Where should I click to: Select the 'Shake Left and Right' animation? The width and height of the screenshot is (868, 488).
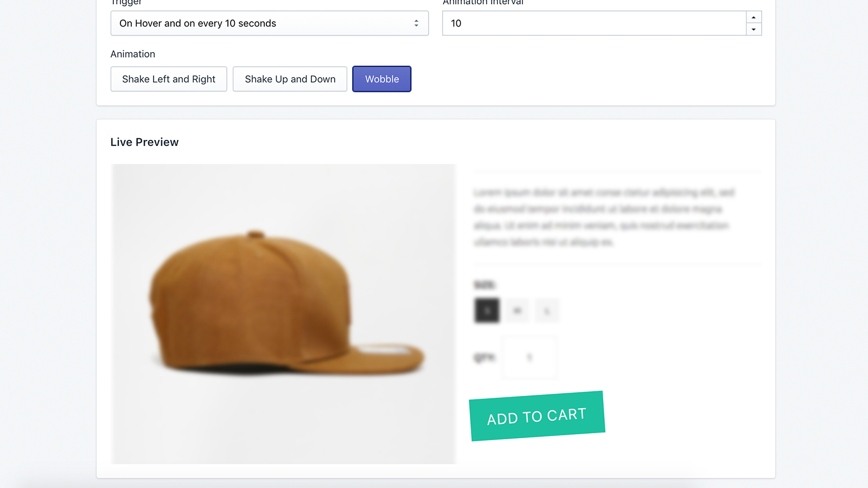168,79
